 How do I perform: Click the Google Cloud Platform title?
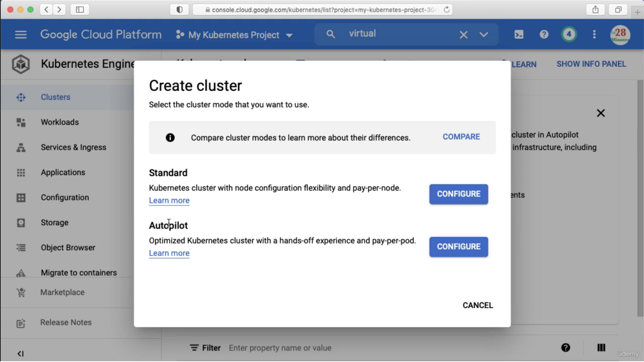click(101, 34)
